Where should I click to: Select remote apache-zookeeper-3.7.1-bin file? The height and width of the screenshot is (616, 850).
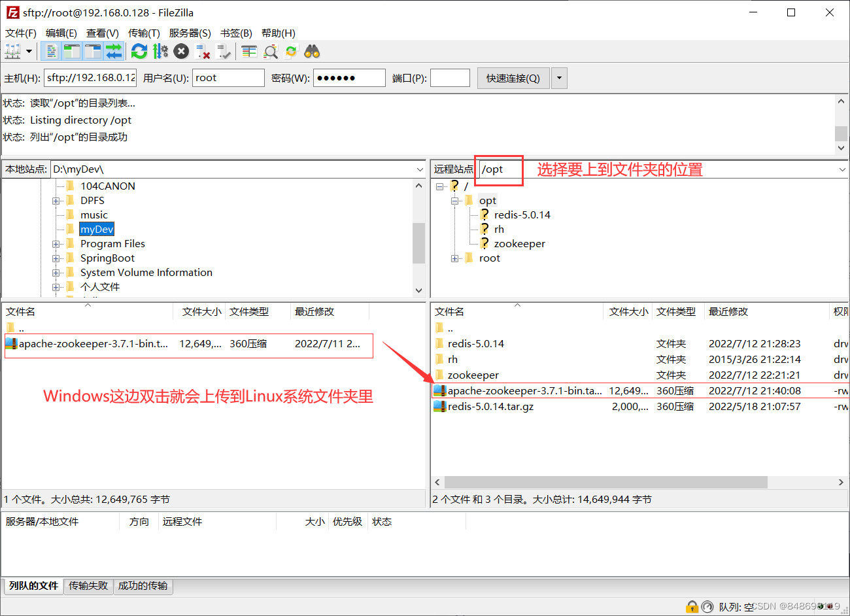click(x=641, y=390)
